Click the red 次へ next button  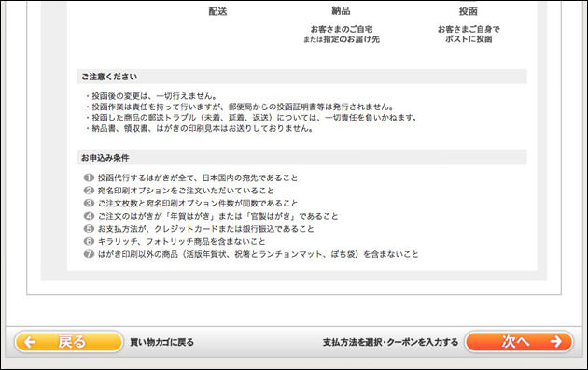519,341
